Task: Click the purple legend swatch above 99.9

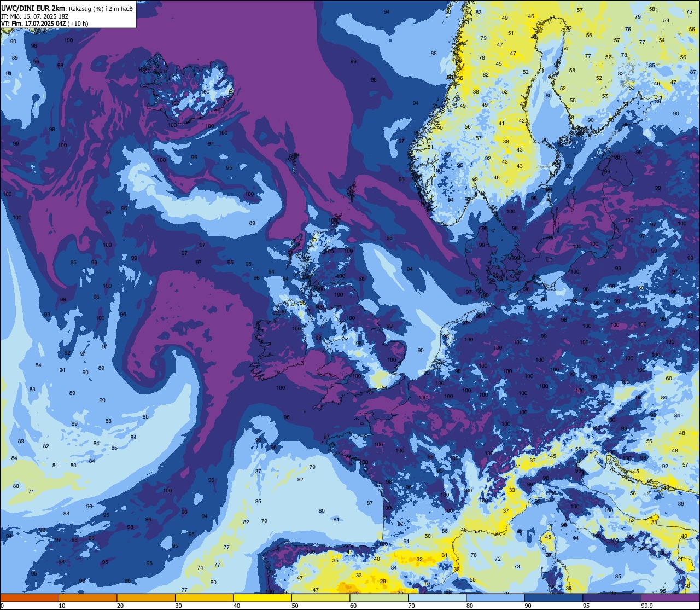Action: point(670,597)
